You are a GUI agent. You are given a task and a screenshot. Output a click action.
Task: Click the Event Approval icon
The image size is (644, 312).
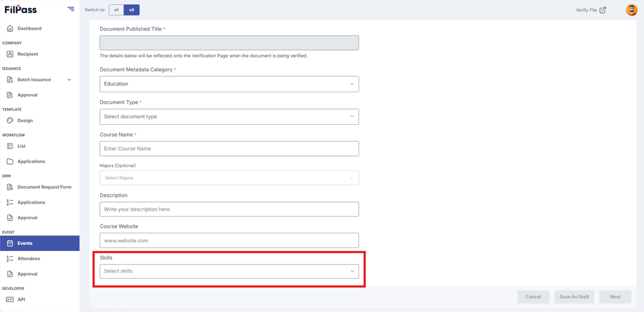pyautogui.click(x=10, y=274)
